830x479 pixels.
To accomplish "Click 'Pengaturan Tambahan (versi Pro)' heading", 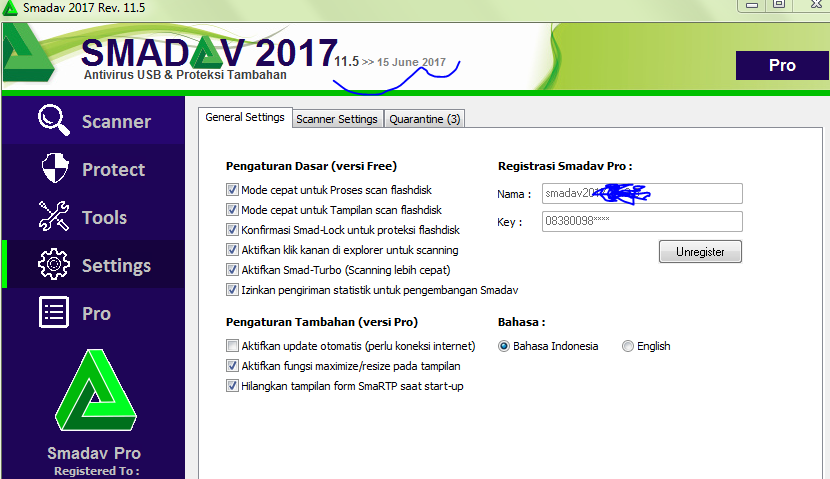I will click(322, 322).
